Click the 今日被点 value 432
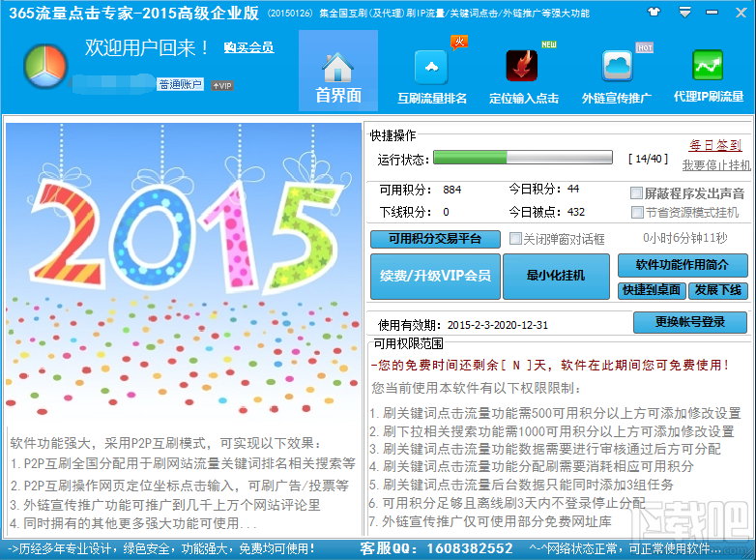 (576, 212)
